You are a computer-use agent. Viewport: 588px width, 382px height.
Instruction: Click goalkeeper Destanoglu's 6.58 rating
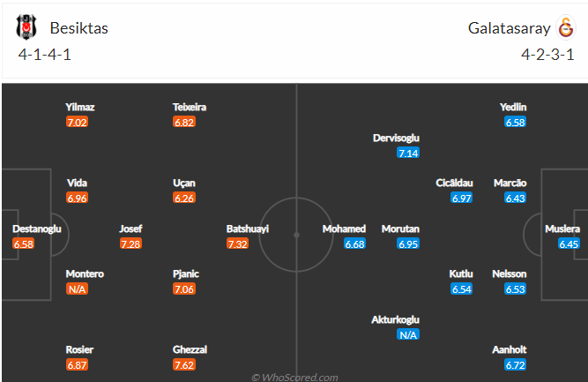tap(23, 243)
